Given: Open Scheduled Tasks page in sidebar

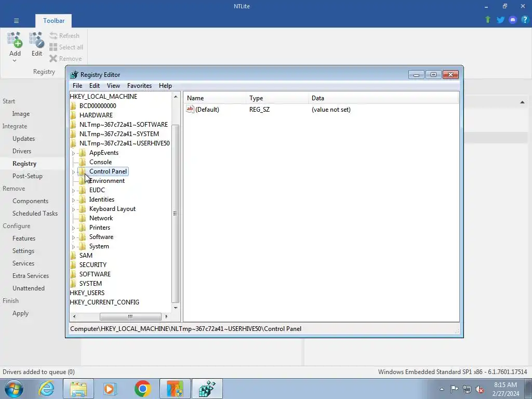Looking at the screenshot, I should 35,214.
